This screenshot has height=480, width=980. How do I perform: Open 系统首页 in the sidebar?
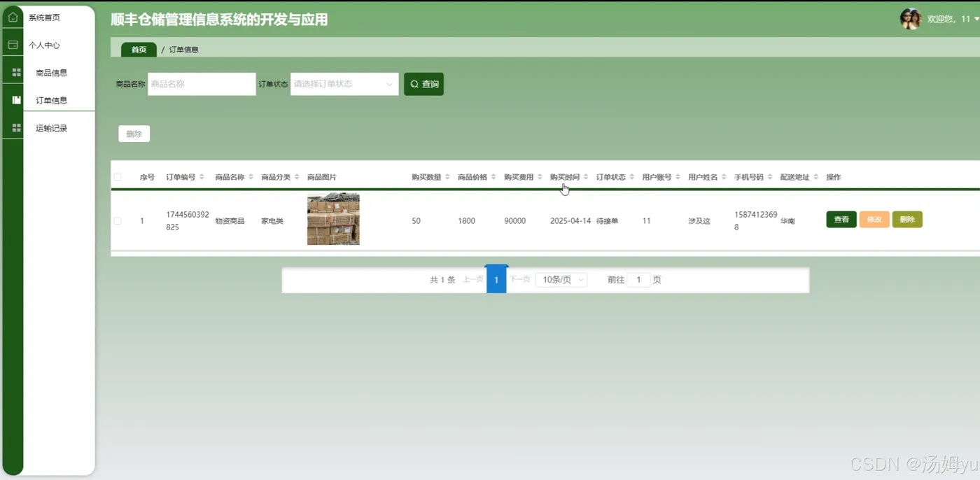(44, 17)
